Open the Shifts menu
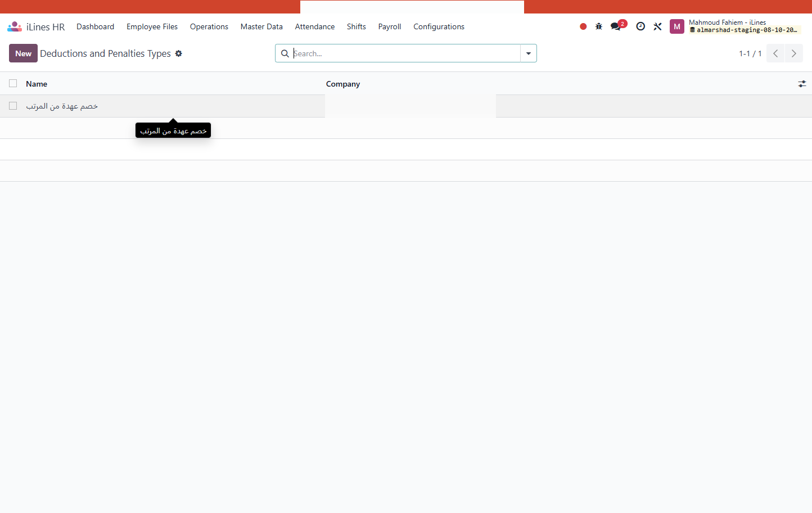 (357, 26)
